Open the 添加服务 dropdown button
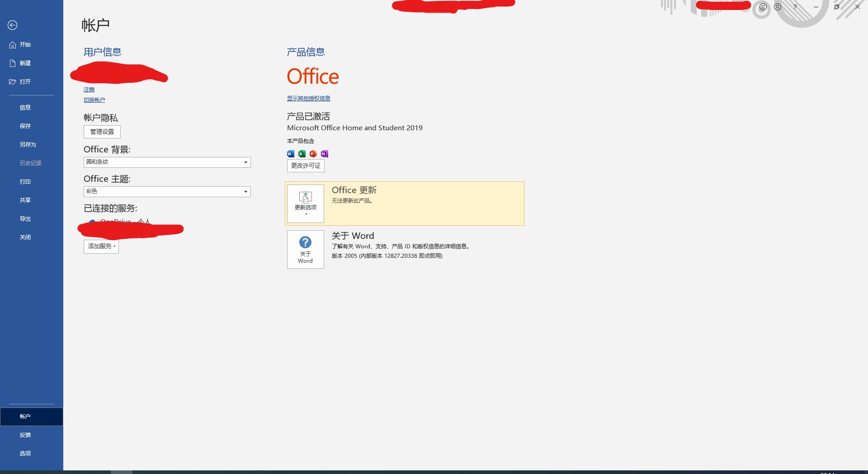 coord(101,246)
